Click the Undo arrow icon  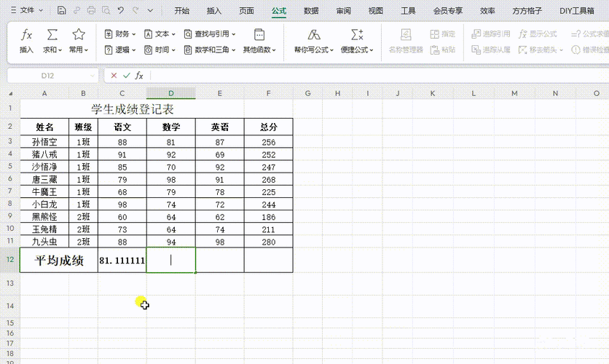point(121,10)
